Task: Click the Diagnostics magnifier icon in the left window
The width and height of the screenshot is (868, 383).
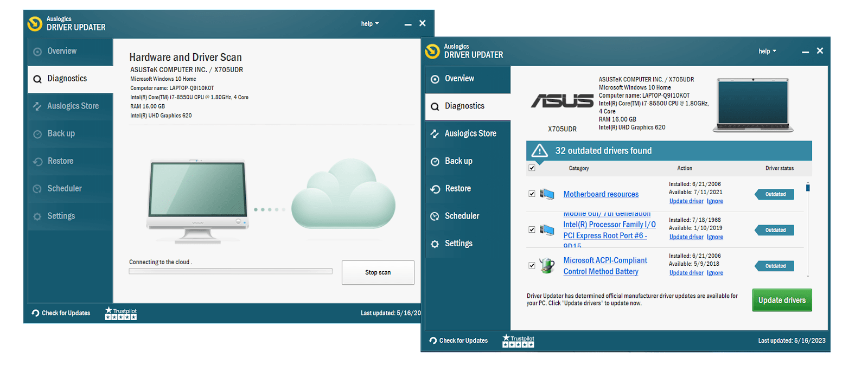Action: coord(37,79)
